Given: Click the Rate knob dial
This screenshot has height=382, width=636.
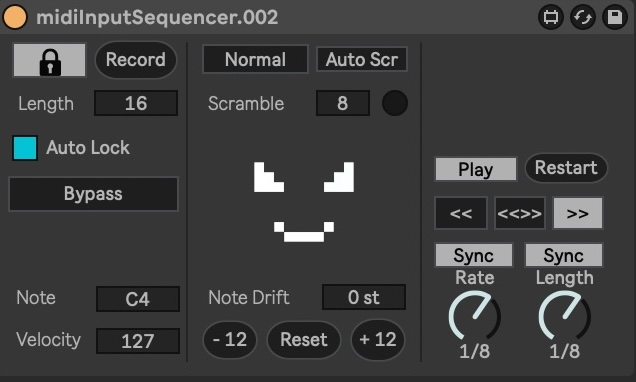Looking at the screenshot, I should tap(474, 316).
